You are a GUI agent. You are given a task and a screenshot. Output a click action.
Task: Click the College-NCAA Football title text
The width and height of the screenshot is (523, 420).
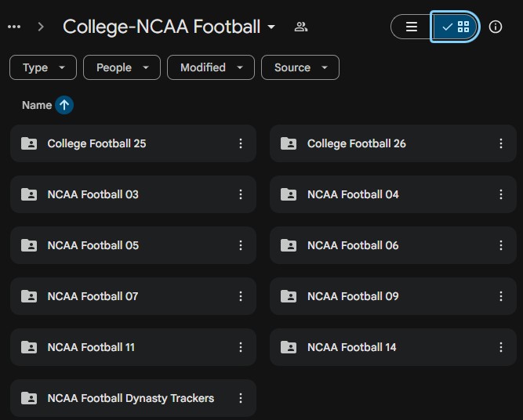pyautogui.click(x=162, y=27)
